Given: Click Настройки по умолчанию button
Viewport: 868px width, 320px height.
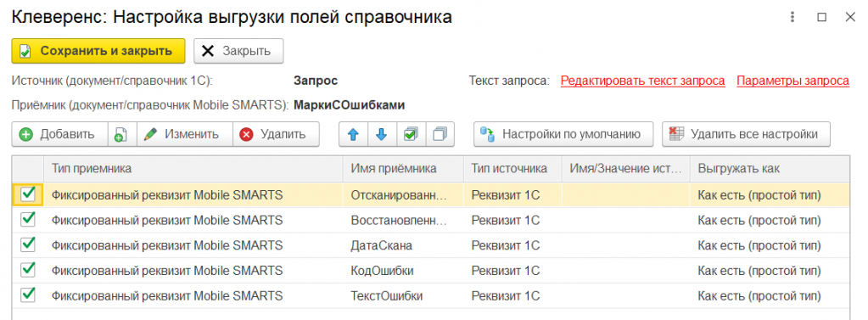Looking at the screenshot, I should click(563, 134).
